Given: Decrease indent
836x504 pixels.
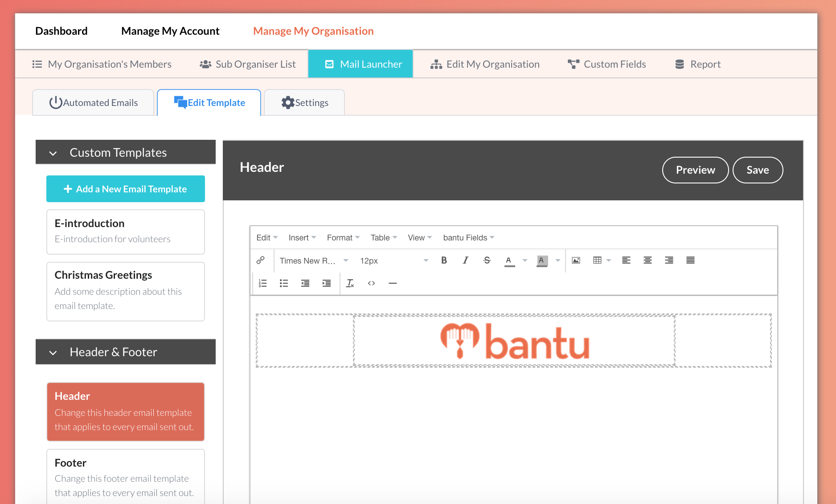Looking at the screenshot, I should point(305,283).
